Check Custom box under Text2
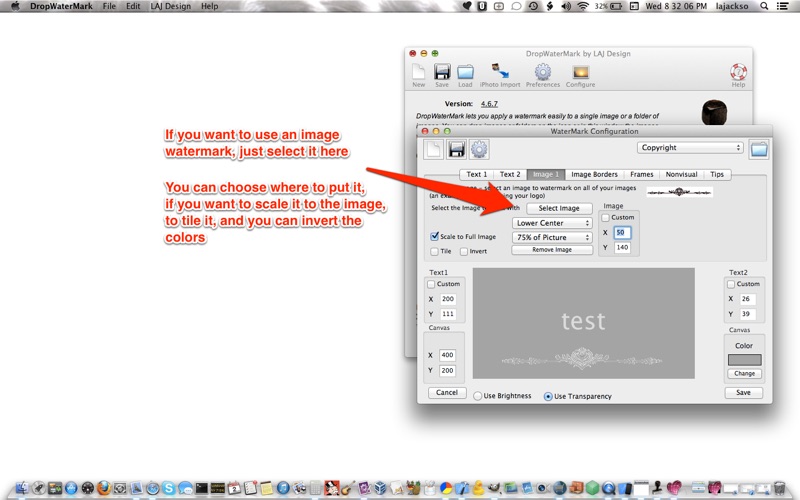The height and width of the screenshot is (500, 800). 731,284
